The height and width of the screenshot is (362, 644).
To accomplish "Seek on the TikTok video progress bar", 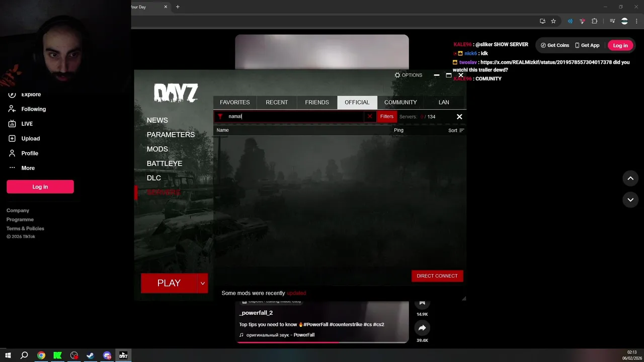I will 322,342.
